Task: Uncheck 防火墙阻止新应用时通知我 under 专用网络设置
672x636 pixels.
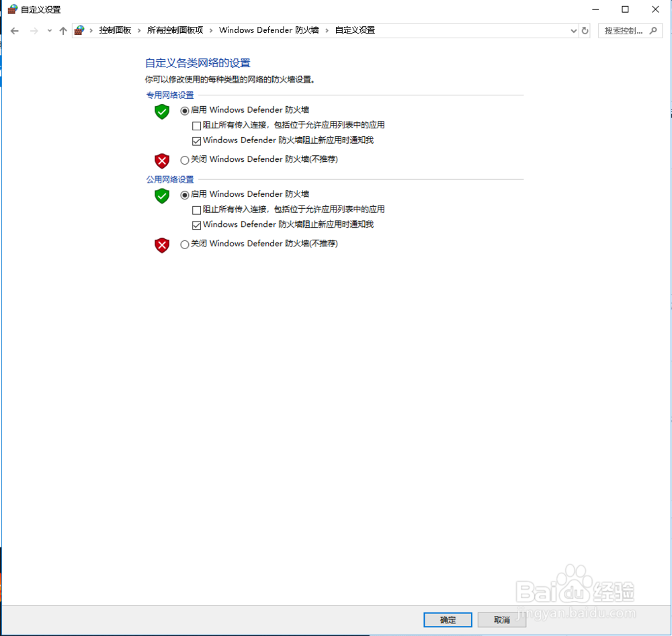Action: (196, 141)
